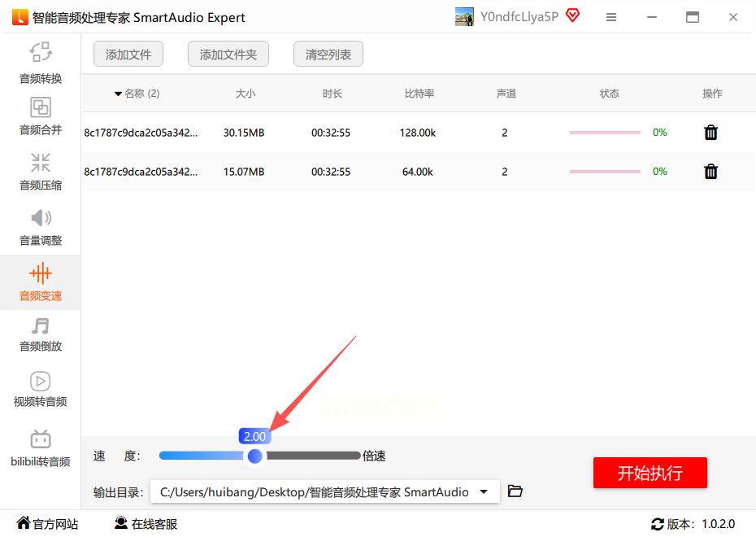Screen dimensions: 756x537
Task: Open the hamburger menu in title bar
Action: click(x=611, y=17)
